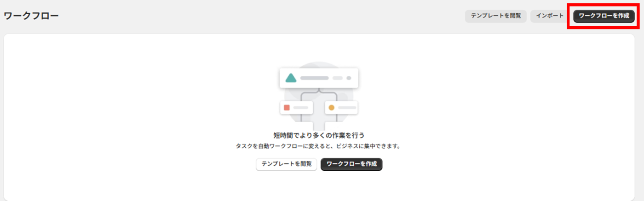Click the ワークフロー page title
The height and width of the screenshot is (201, 644).
click(31, 16)
